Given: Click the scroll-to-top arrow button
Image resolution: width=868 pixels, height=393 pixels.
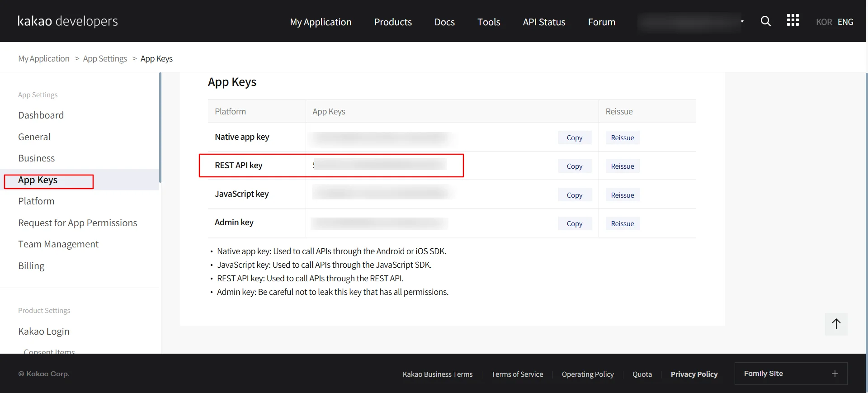Looking at the screenshot, I should tap(836, 324).
